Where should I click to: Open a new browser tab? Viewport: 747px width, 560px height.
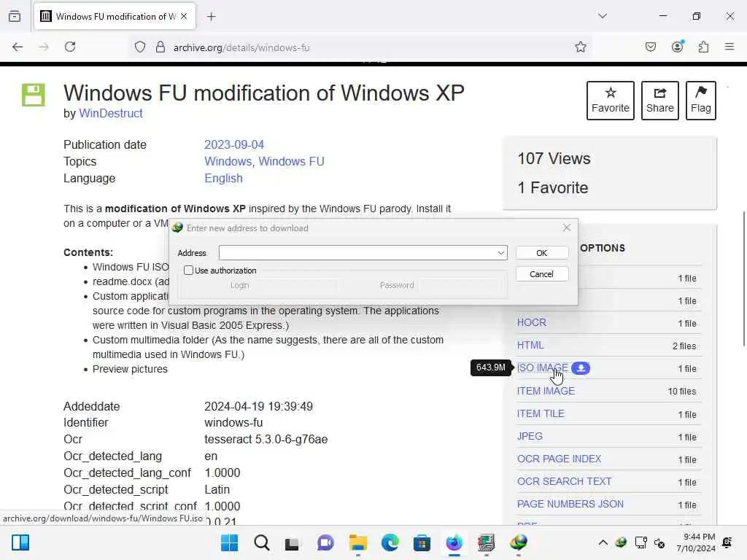tap(212, 17)
